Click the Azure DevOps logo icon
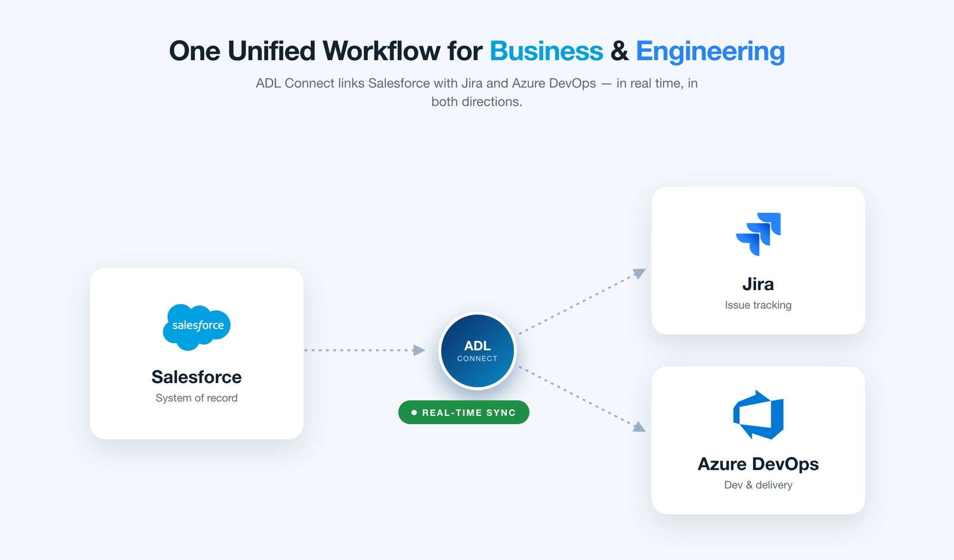The height and width of the screenshot is (560, 954). [758, 415]
